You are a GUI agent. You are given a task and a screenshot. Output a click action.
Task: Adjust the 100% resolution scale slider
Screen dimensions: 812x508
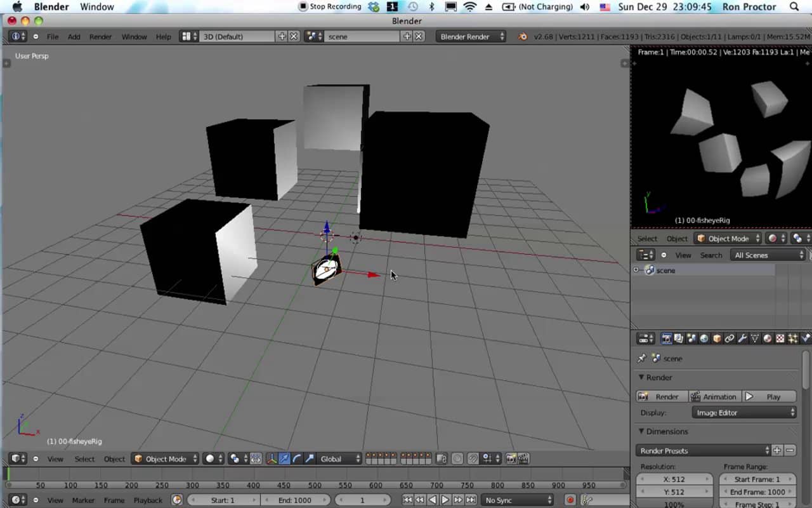674,504
